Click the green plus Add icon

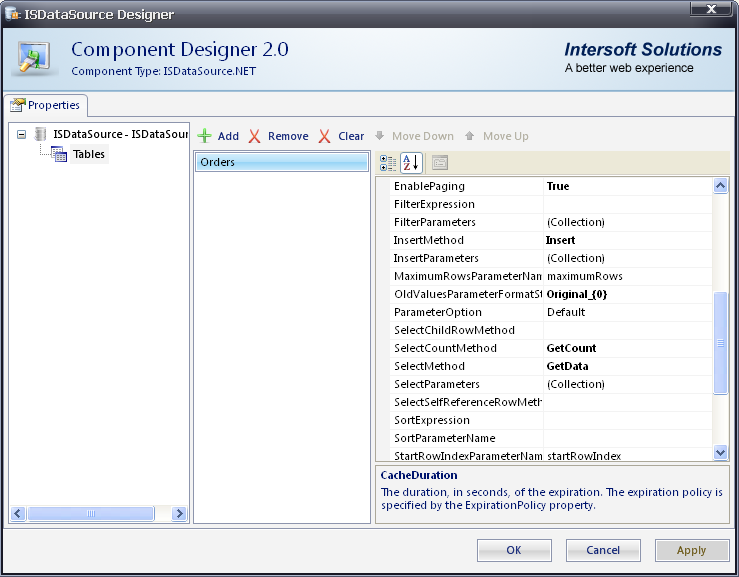click(x=204, y=136)
